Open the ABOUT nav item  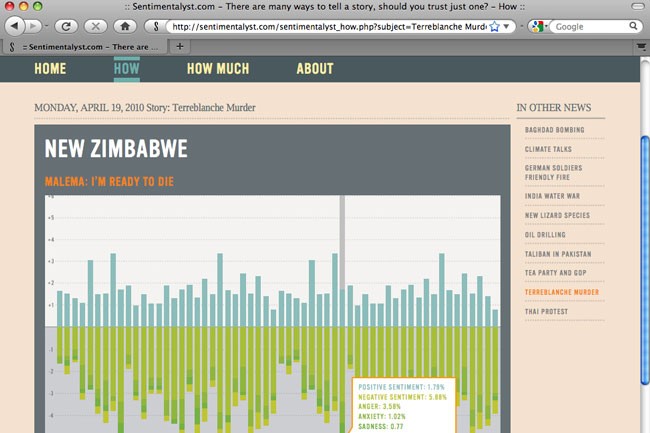(x=315, y=68)
